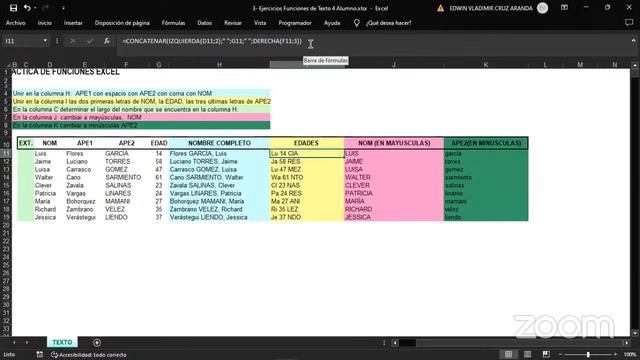
Task: Open Ribbon display options icon
Action: 564,8
